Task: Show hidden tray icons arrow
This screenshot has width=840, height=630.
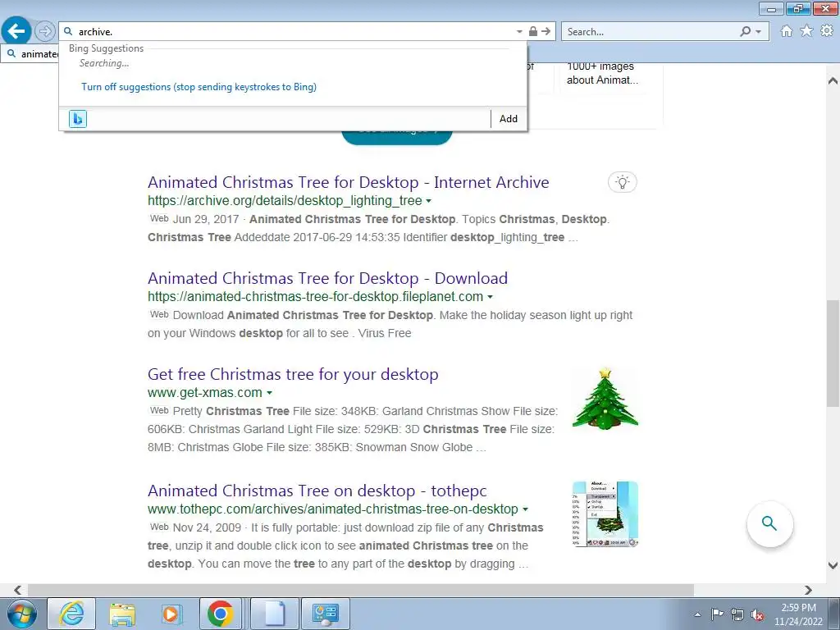Action: (x=697, y=614)
